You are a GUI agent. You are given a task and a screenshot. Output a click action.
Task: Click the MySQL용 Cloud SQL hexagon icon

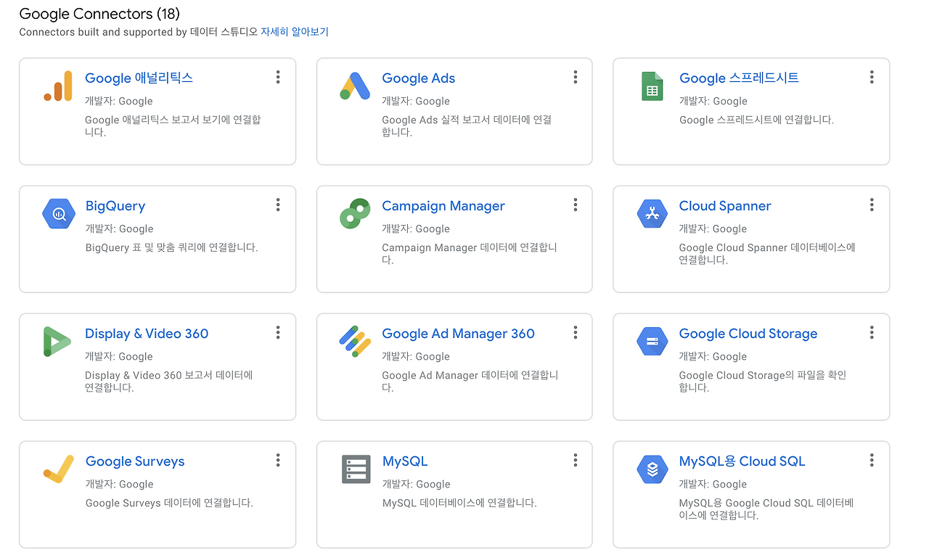(x=652, y=469)
